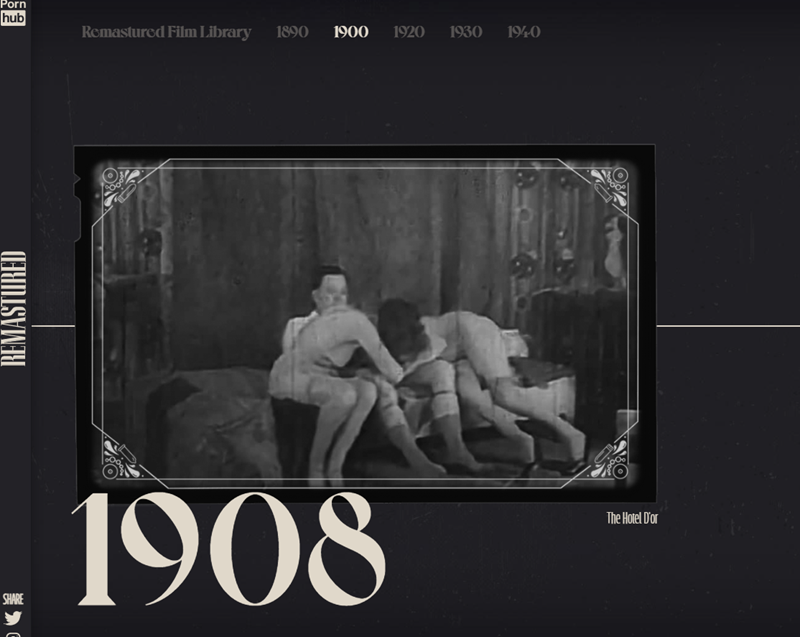Click the bottom-right ornament of the film frame
Screen dimensions: 800x637
tap(610, 459)
